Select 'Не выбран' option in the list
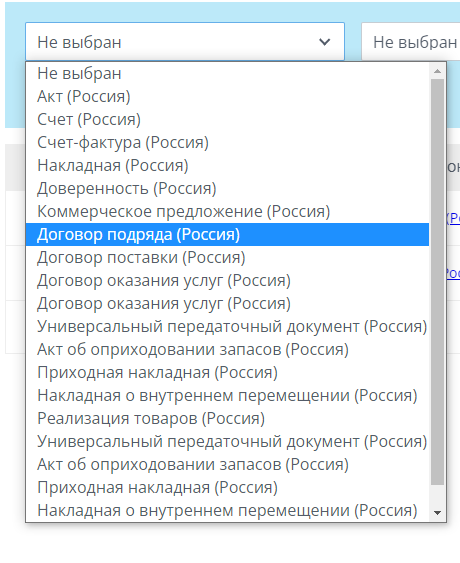Viewport: 460px width, 563px height. [x=227, y=74]
